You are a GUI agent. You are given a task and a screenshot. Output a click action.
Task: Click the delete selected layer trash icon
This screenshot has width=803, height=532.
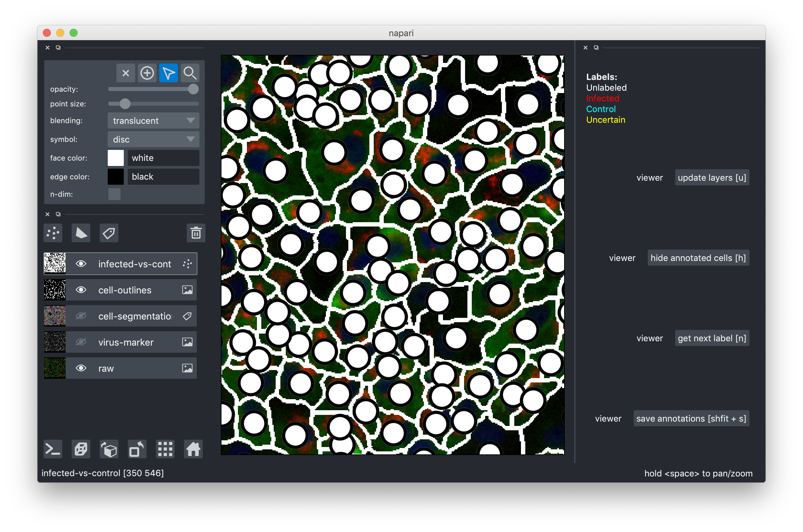196,233
